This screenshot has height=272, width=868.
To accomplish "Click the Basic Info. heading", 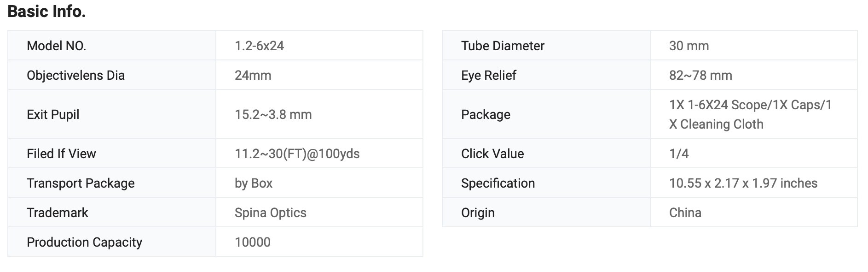I will (47, 12).
